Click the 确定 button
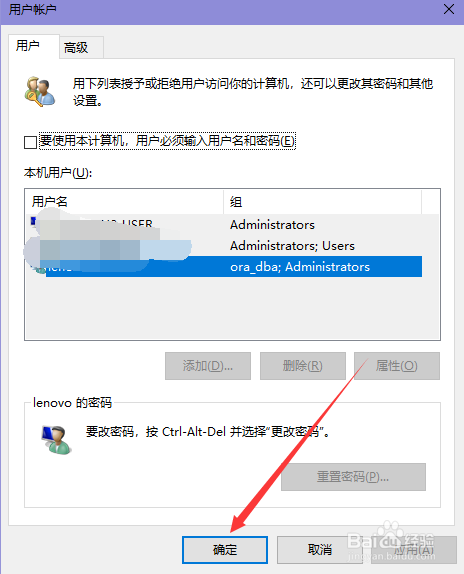This screenshot has width=464, height=574. click(225, 549)
